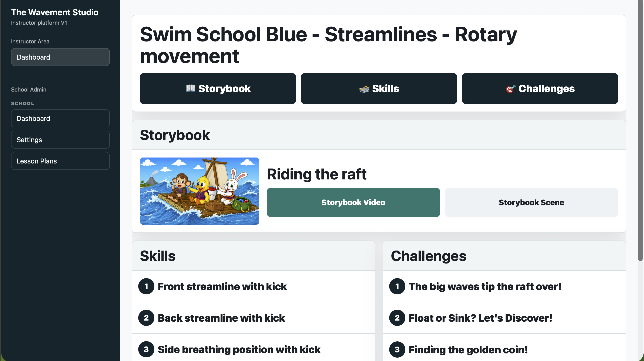
Task: Select the Front streamline with kick skill
Action: 253,286
